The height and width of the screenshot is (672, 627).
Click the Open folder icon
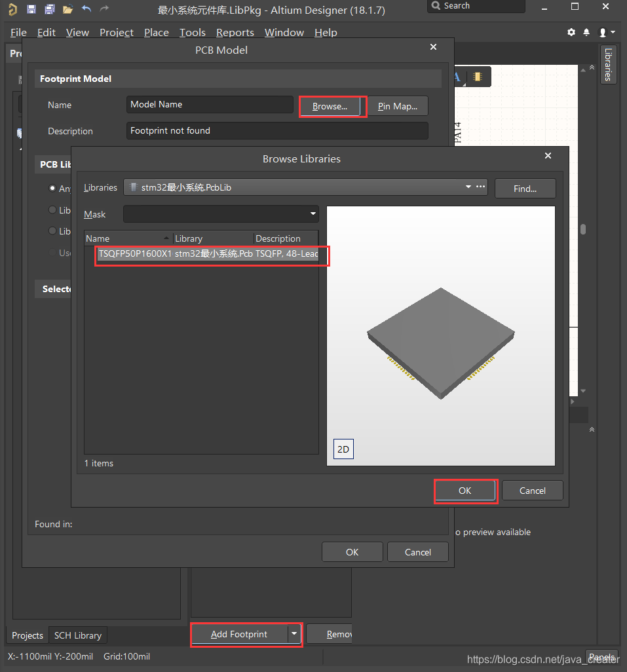click(x=67, y=9)
